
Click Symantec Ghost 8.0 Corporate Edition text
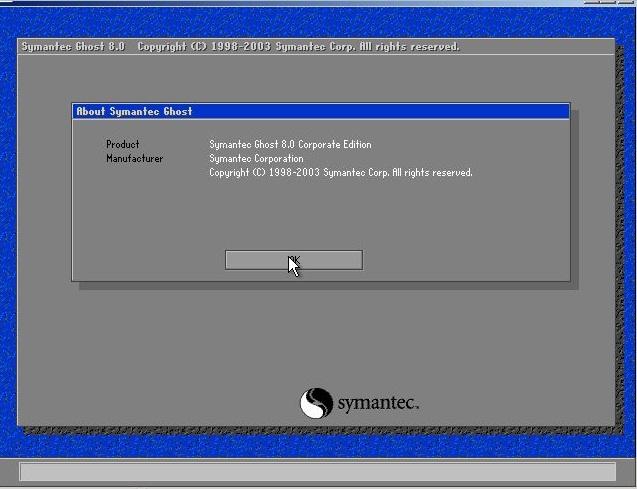pyautogui.click(x=290, y=145)
